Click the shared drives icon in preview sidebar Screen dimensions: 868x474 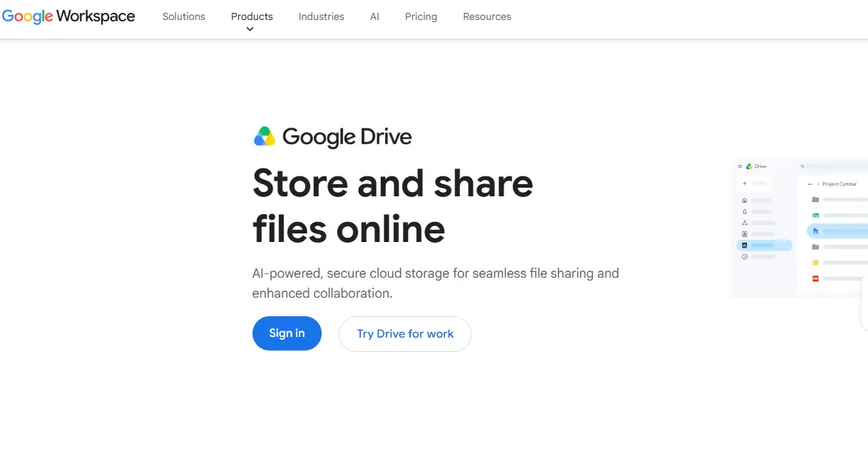coord(745,223)
